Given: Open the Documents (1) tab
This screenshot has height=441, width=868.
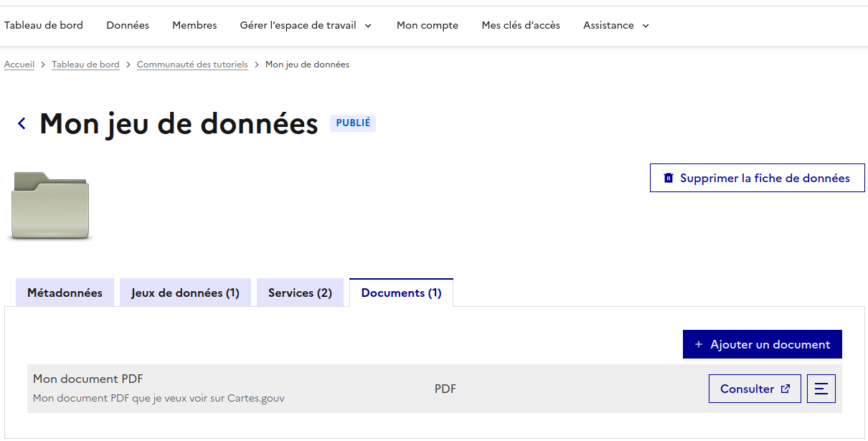Looking at the screenshot, I should (x=401, y=292).
